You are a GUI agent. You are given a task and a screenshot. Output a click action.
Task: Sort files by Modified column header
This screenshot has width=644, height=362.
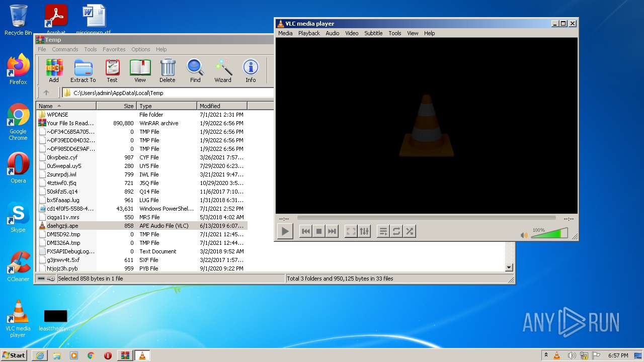click(222, 106)
